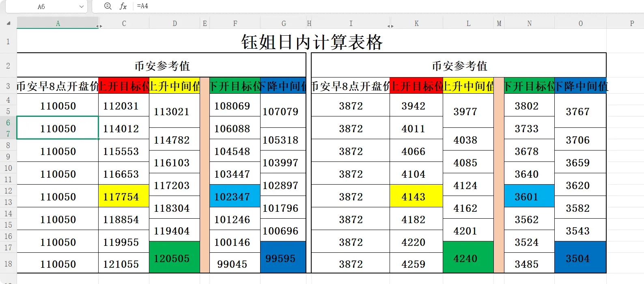Image resolution: width=644 pixels, height=284 pixels.
Task: Select yellow highlighted cell 117754
Action: [124, 196]
